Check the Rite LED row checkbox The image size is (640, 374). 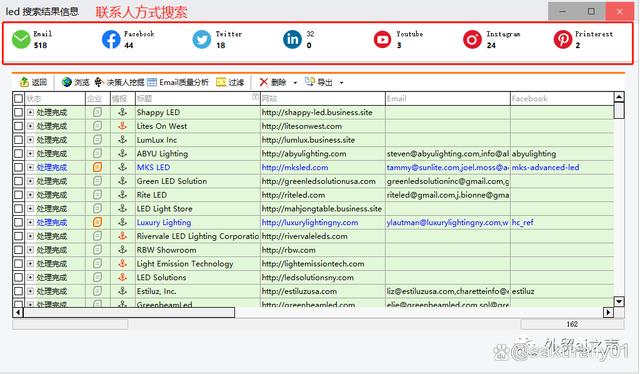(18, 195)
